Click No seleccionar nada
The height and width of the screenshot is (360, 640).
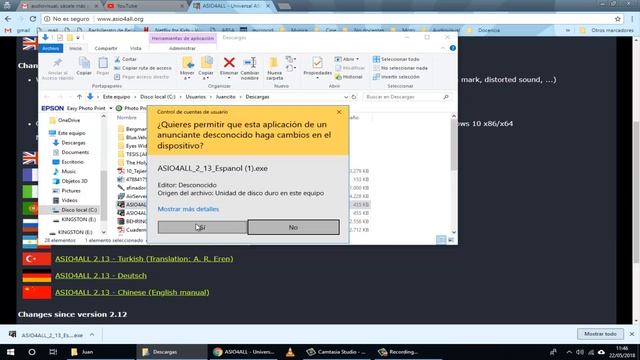click(x=400, y=68)
